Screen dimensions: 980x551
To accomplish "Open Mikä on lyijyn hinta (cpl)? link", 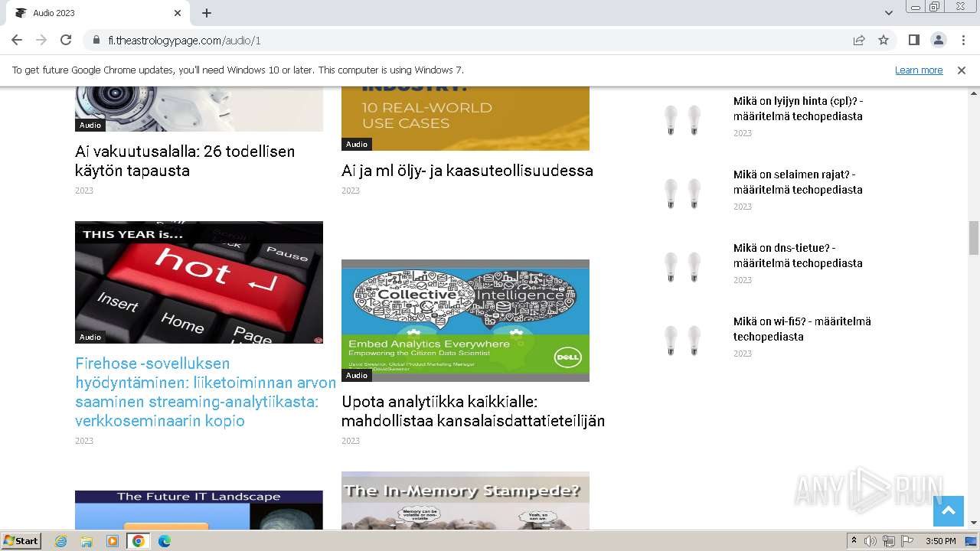I will point(798,109).
